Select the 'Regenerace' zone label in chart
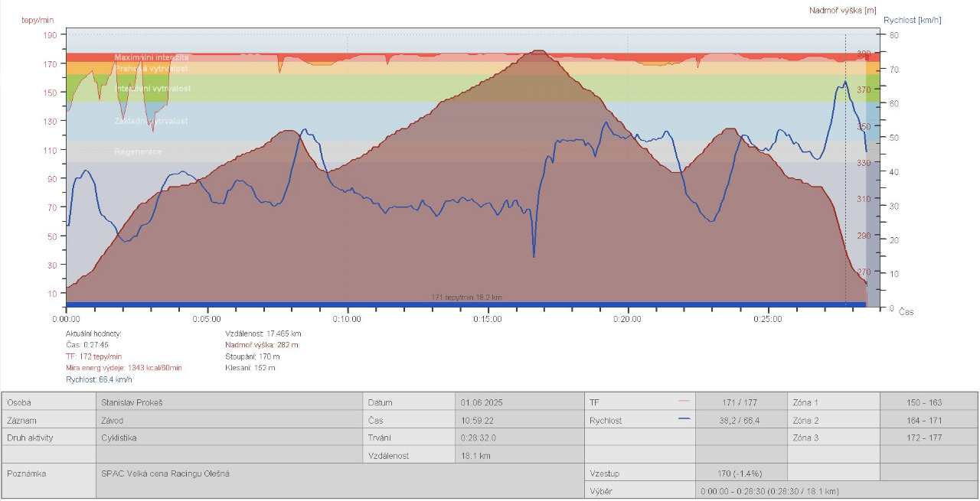 point(138,151)
